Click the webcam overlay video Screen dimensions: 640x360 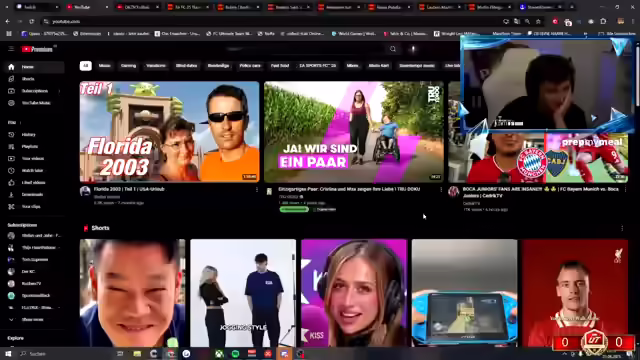pos(548,84)
